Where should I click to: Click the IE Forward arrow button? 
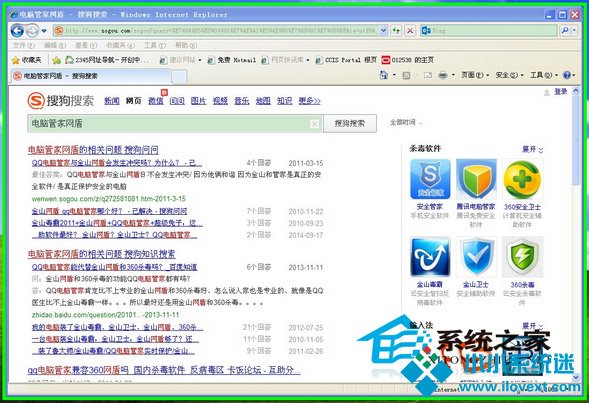32,30
